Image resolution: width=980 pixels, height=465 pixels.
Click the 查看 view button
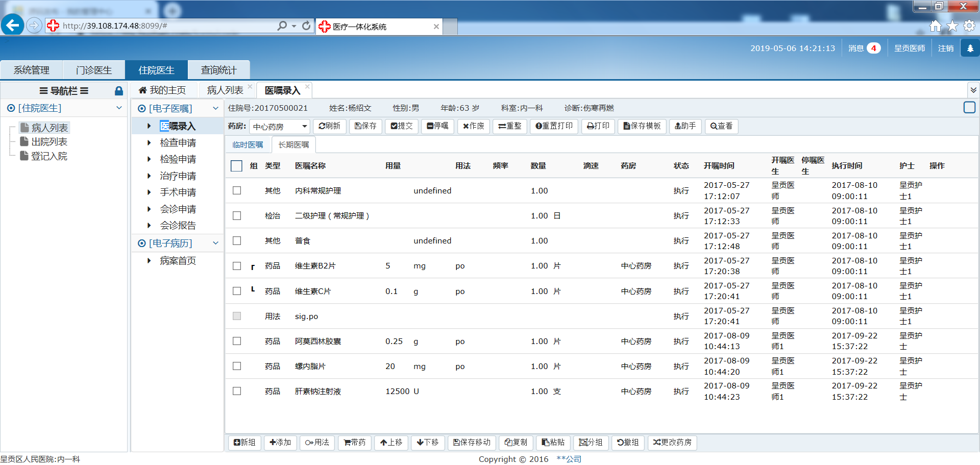(722, 126)
